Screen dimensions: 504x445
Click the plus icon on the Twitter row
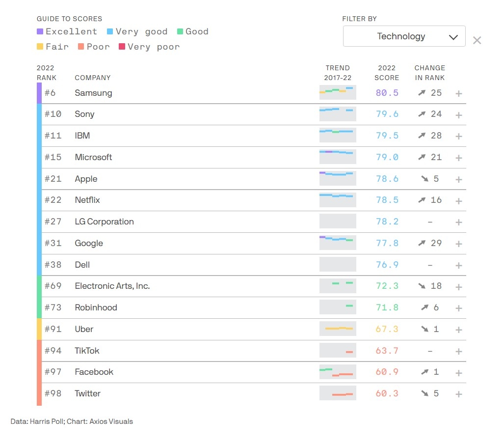[458, 393]
